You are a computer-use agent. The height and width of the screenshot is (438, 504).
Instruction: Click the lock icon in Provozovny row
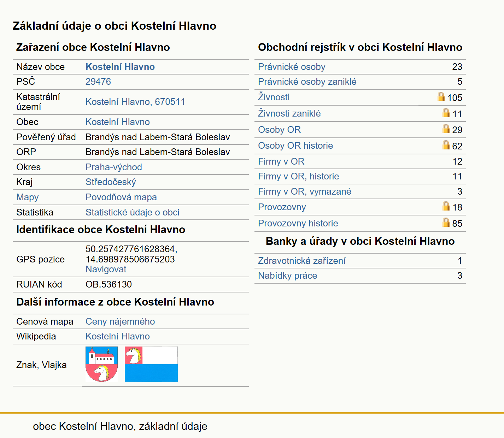pyautogui.click(x=446, y=206)
